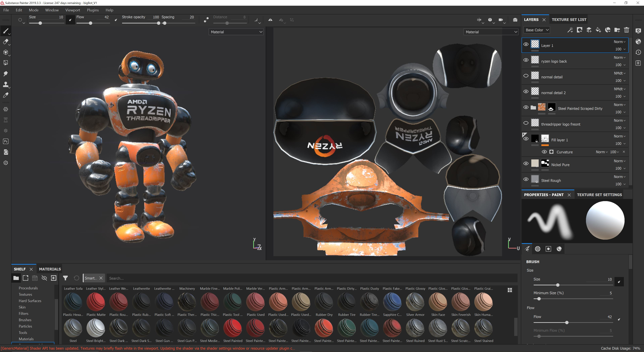Show the Steel Rough layer visibility eye

click(526, 179)
